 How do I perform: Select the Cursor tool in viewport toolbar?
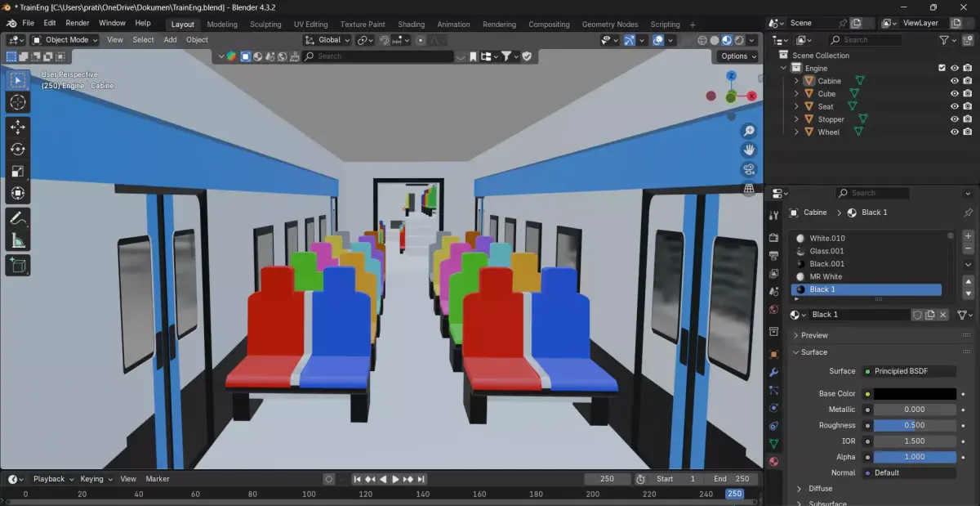(x=18, y=102)
